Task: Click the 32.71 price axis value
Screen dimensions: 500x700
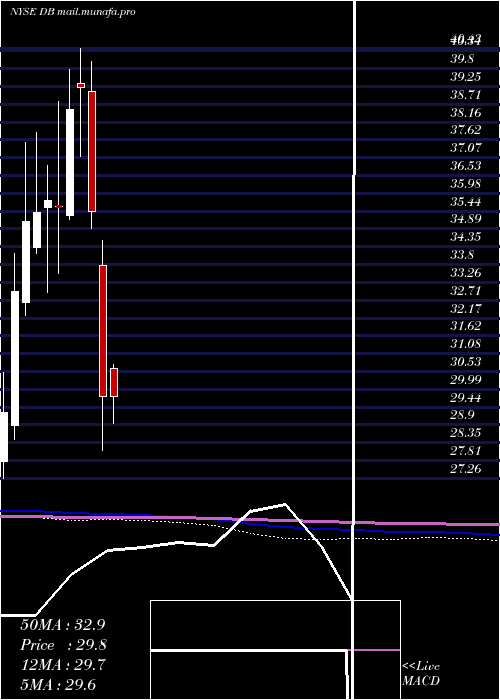Action: click(x=466, y=290)
